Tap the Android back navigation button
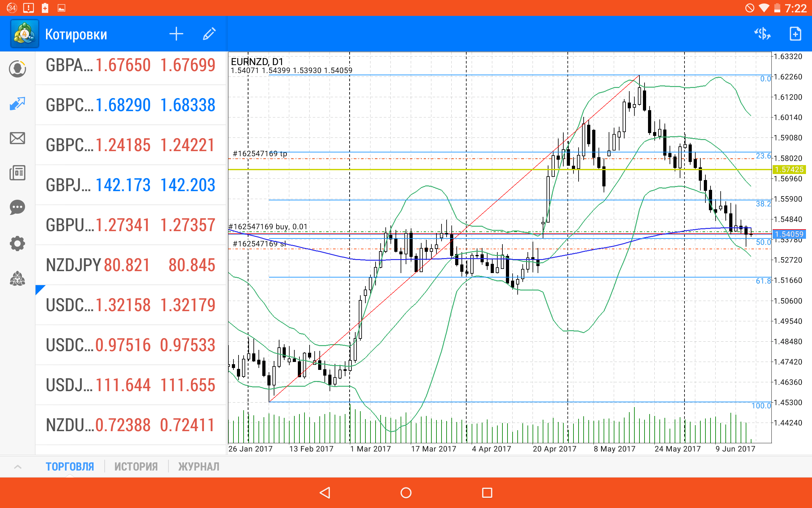 pos(325,492)
